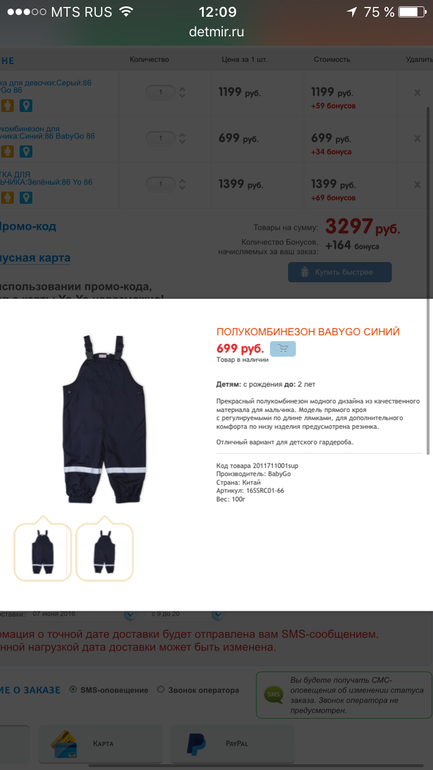This screenshot has height=770, width=433.
Task: Click store pickup pin icon in first row
Action: click(26, 106)
